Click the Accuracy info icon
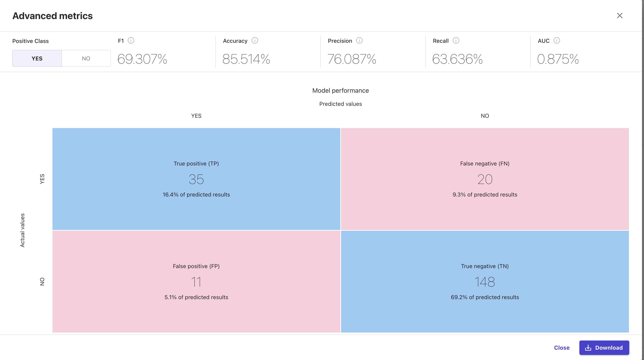 tap(254, 41)
